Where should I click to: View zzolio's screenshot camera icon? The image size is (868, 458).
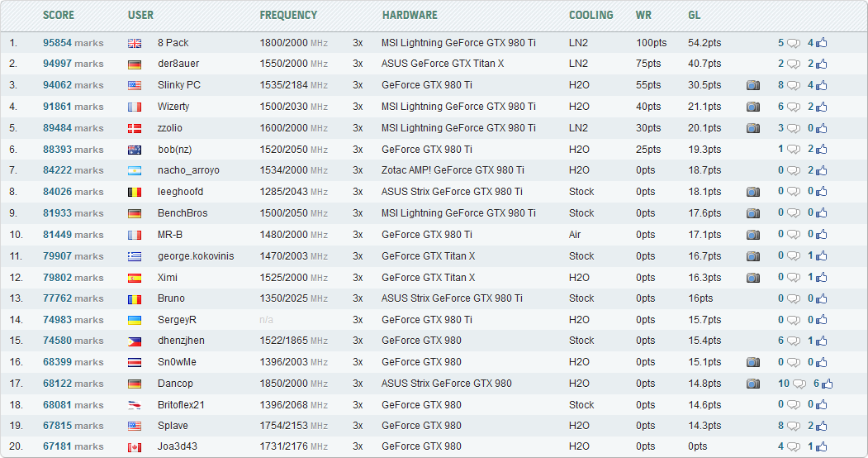[x=753, y=128]
